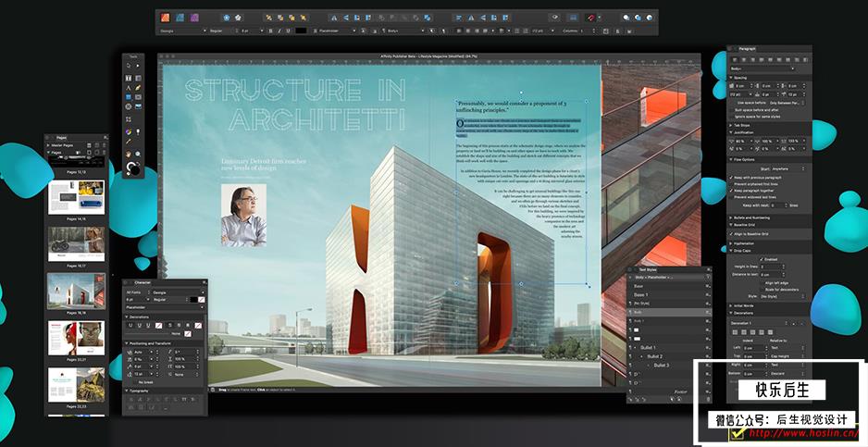Screen dimensions: 868x447
Task: Select the Pen tool in Tools panel
Action: 137,88
